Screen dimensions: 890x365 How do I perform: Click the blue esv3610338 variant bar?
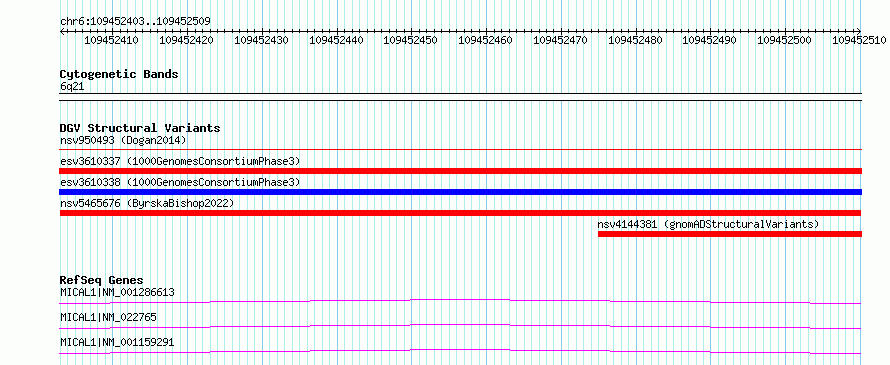click(x=461, y=192)
